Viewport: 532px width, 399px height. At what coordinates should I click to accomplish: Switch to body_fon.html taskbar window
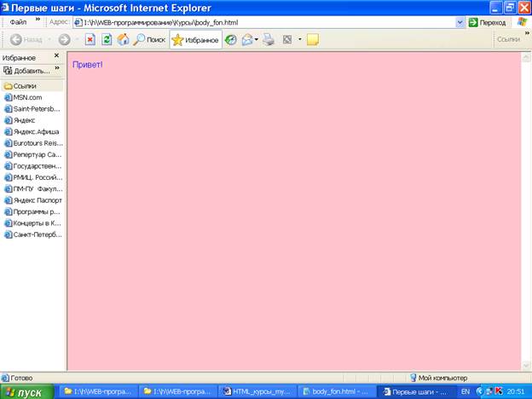tap(336, 391)
